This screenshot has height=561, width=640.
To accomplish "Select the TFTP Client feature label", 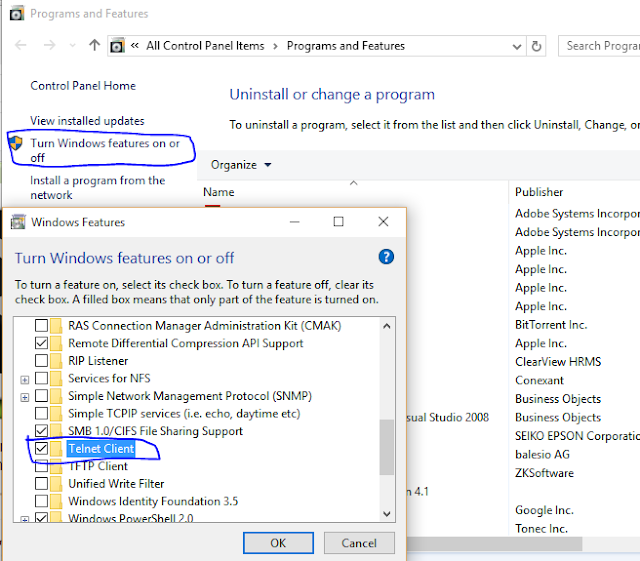I will pos(98,466).
